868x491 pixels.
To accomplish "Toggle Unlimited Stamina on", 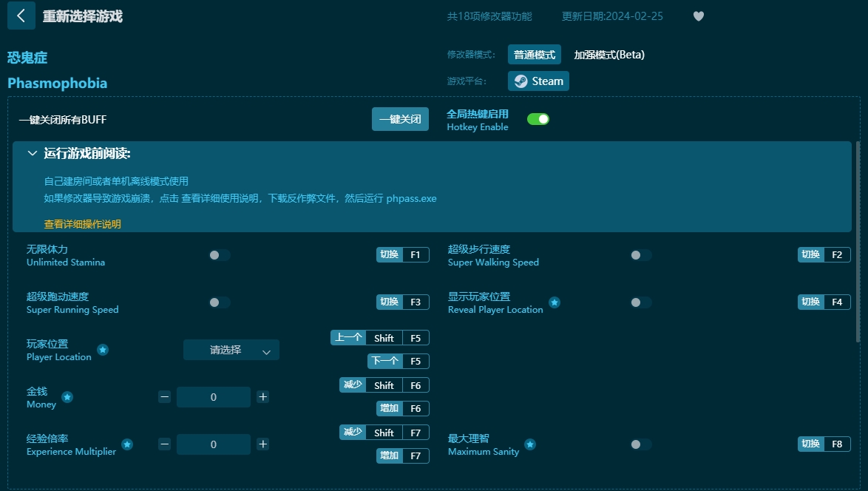I will click(x=219, y=254).
